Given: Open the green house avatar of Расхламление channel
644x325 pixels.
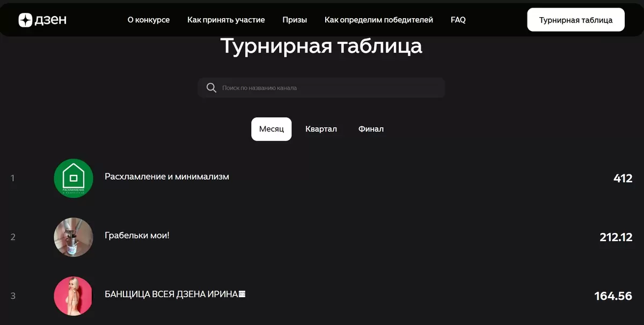Looking at the screenshot, I should 74,178.
